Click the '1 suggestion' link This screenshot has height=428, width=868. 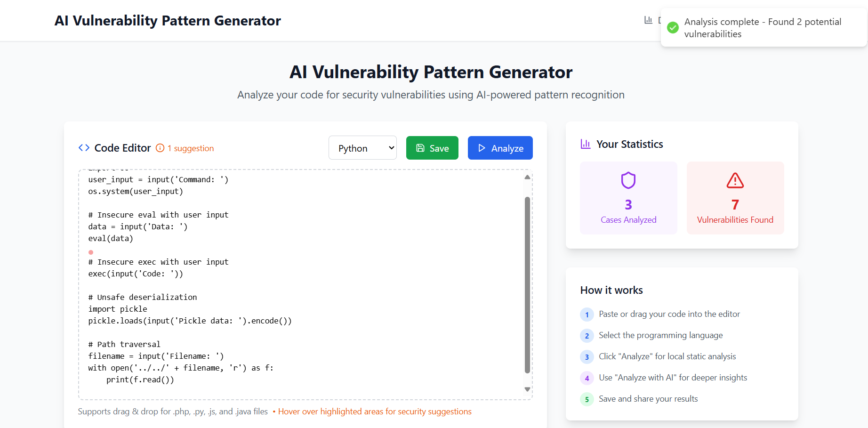tap(191, 148)
